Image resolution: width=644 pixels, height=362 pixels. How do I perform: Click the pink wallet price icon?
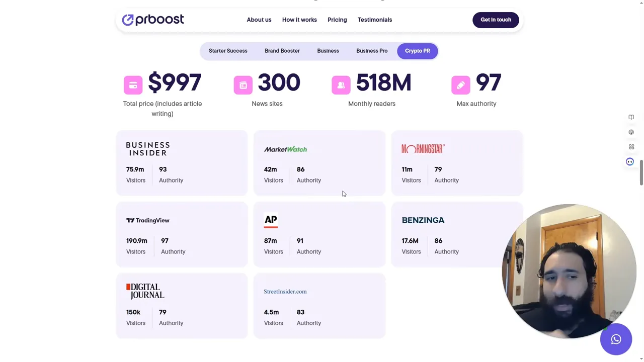(x=133, y=85)
